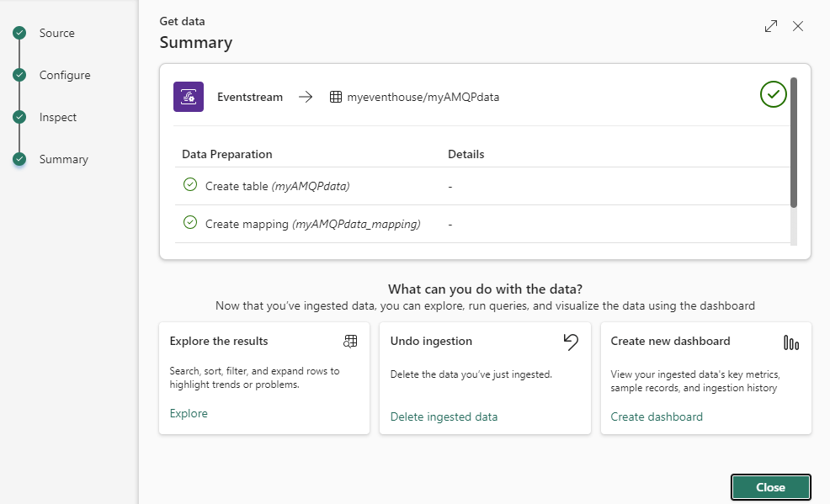The width and height of the screenshot is (830, 504).
Task: Click the summary panel vertical scrollbar
Action: click(x=794, y=141)
